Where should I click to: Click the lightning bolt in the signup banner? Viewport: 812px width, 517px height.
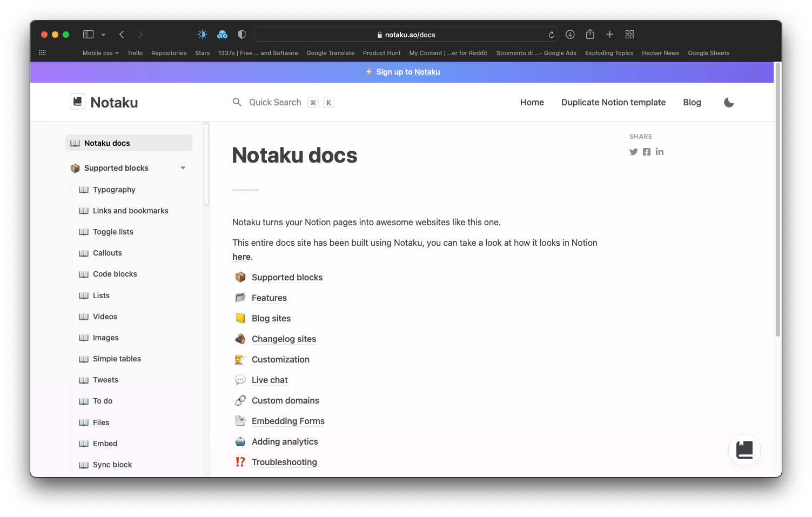pyautogui.click(x=370, y=72)
